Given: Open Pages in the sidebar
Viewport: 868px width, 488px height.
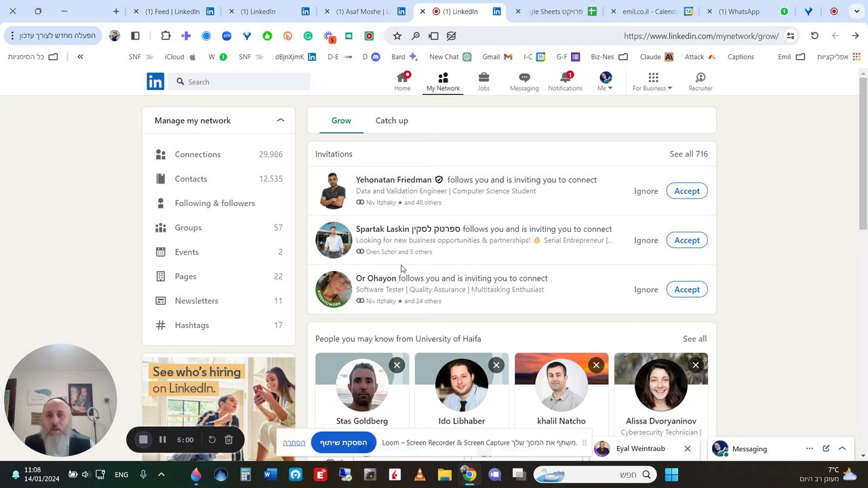Looking at the screenshot, I should (x=218, y=277).
